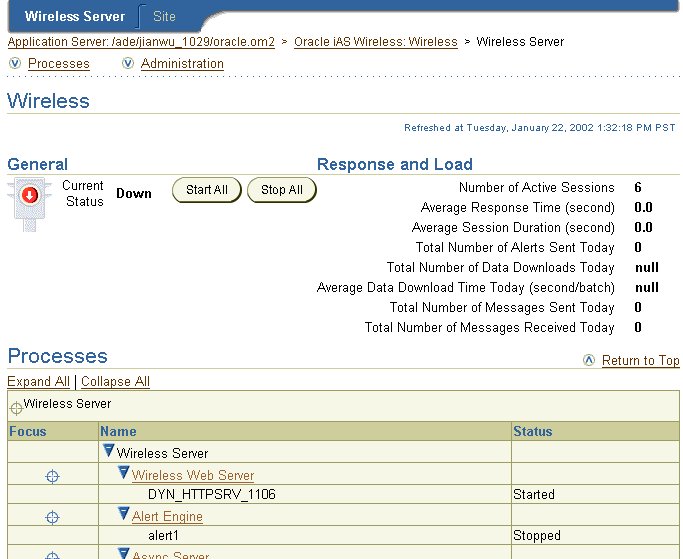Open the Wireless Web Server link
The height and width of the screenshot is (559, 683).
point(193,475)
